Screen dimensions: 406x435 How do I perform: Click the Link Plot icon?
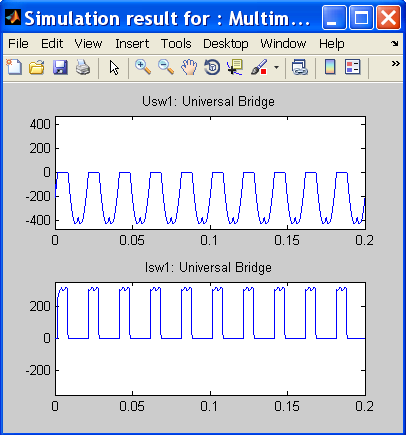[x=299, y=67]
